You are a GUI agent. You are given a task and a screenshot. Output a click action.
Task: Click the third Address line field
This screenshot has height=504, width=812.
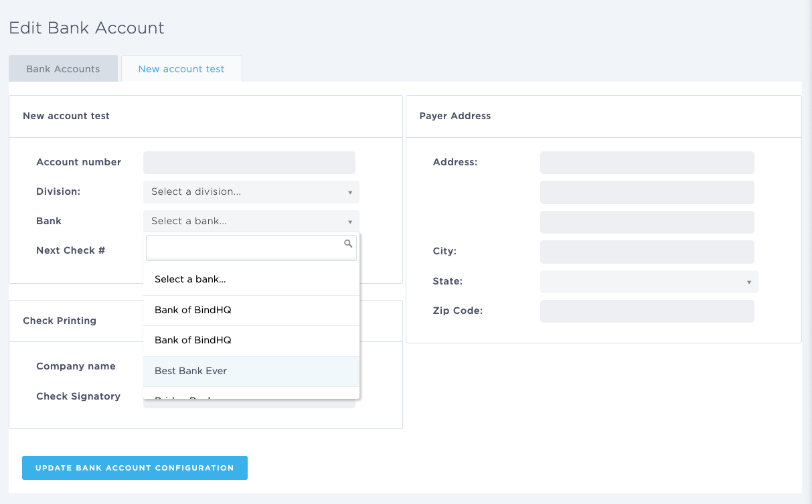coord(647,222)
